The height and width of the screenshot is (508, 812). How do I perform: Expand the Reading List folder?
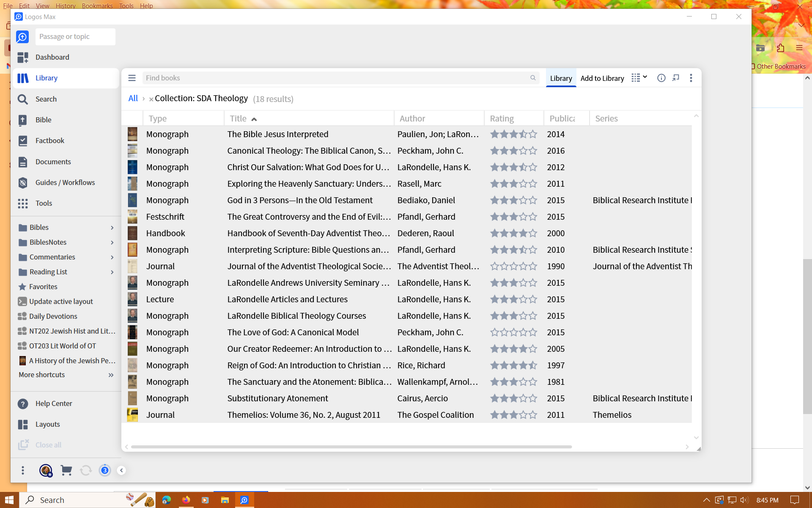pos(112,272)
